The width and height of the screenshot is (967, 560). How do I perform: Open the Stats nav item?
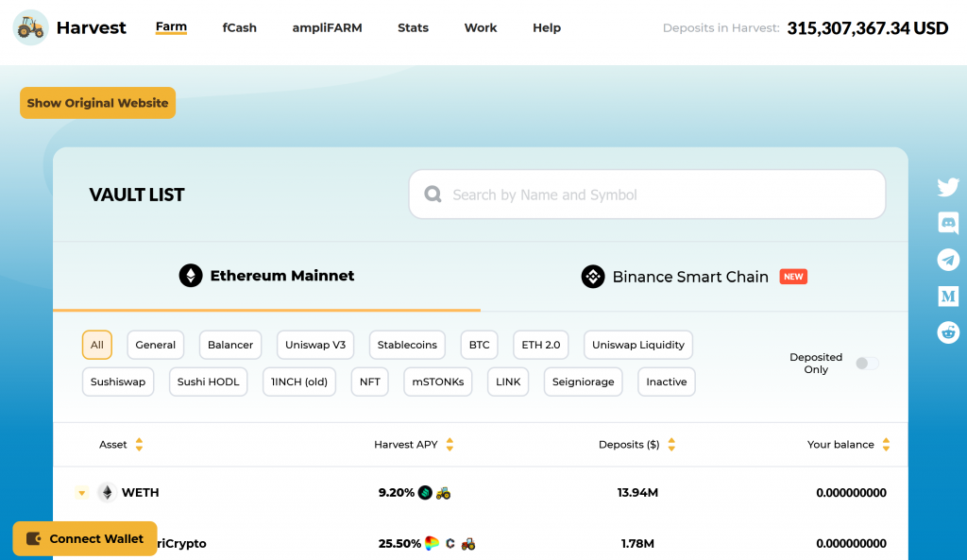click(413, 27)
